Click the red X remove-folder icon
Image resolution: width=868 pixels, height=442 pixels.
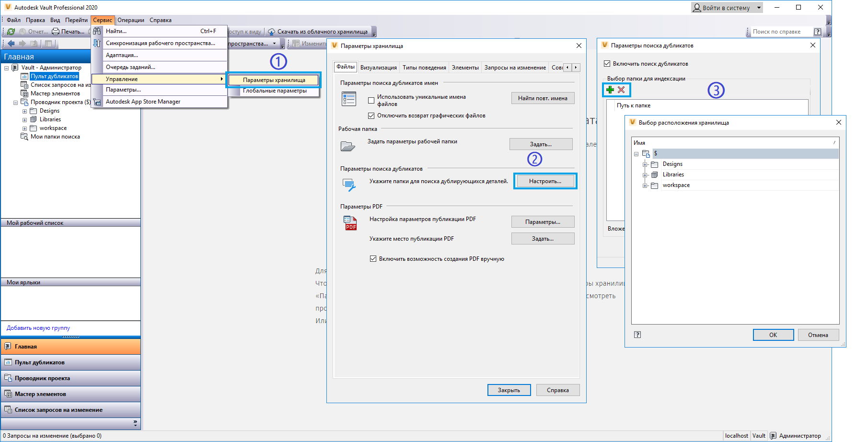click(621, 90)
